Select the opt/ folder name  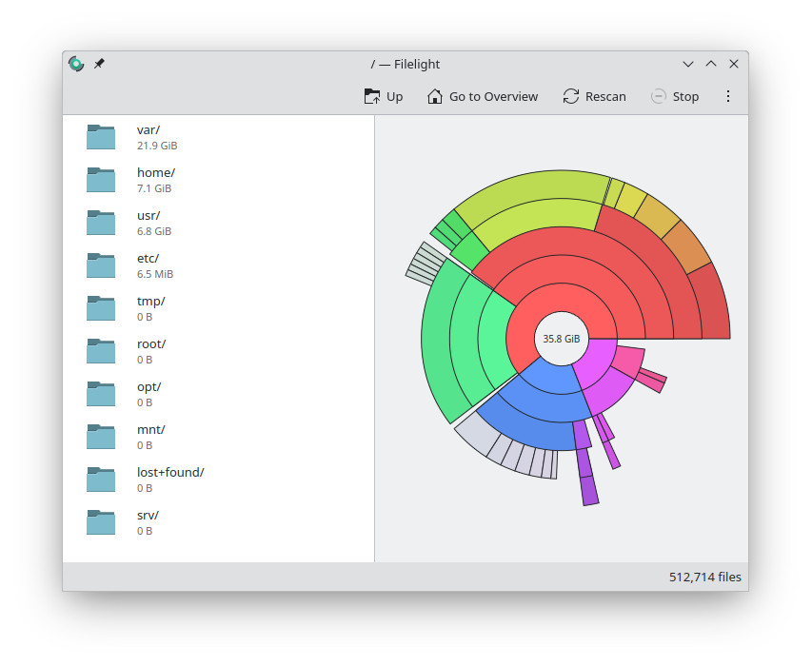pyautogui.click(x=149, y=387)
